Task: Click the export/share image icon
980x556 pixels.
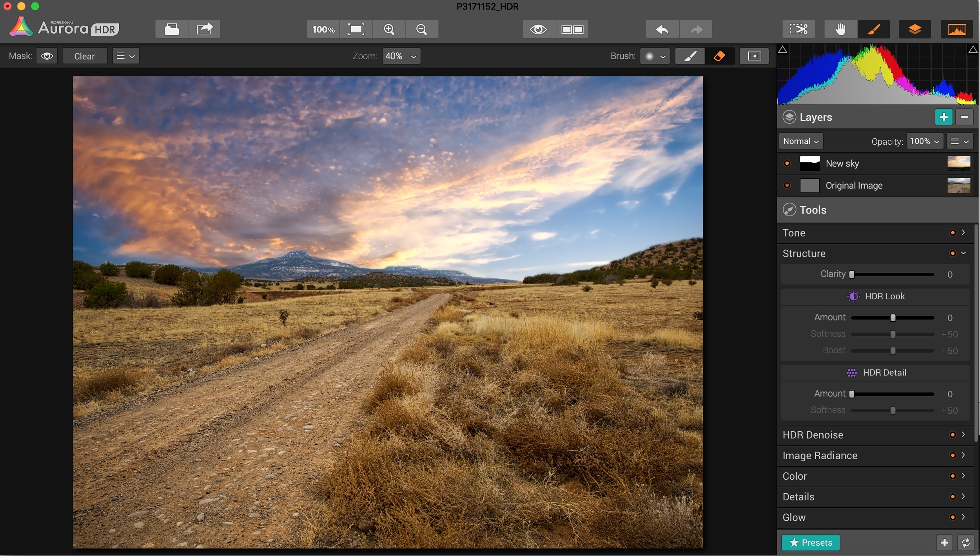Action: pos(204,29)
